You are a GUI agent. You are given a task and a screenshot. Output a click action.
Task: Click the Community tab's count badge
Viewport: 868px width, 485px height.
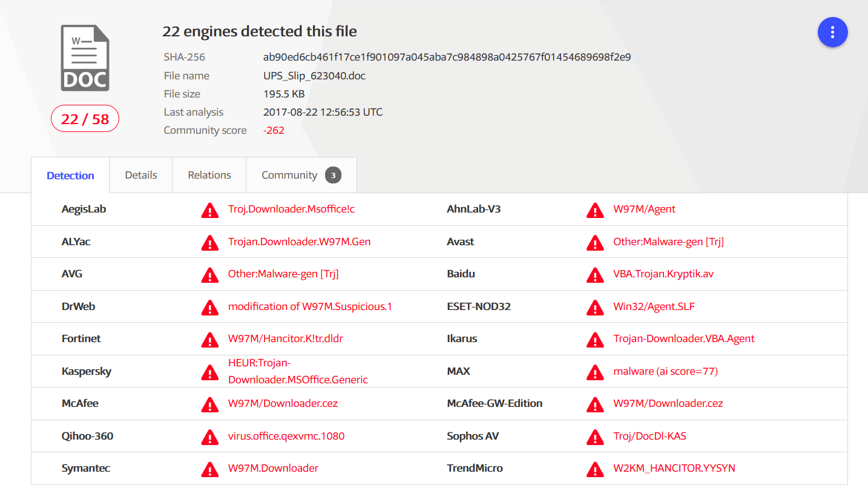(333, 176)
